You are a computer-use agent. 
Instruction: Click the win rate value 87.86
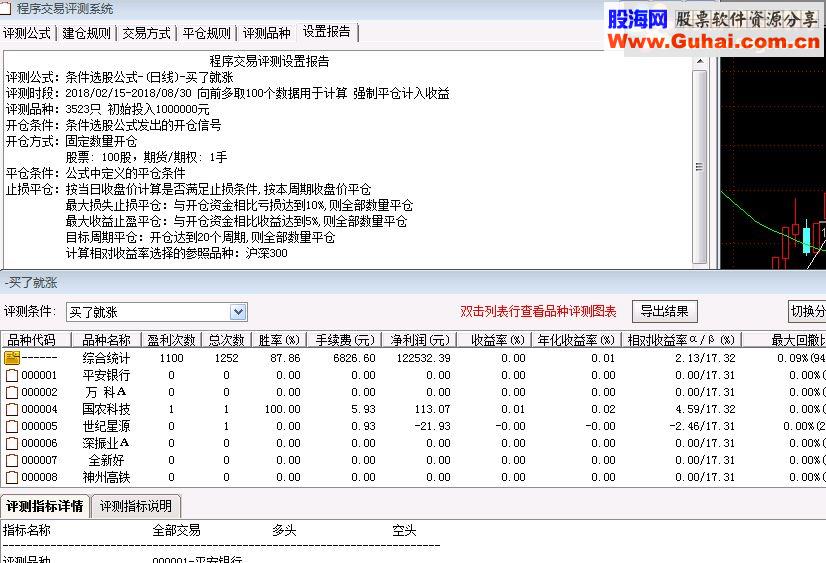[285, 358]
